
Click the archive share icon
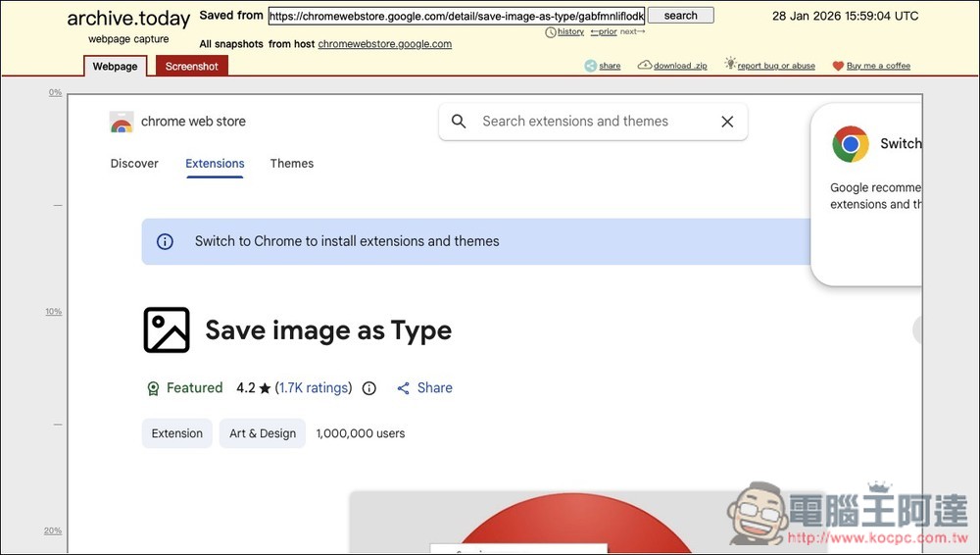click(591, 66)
